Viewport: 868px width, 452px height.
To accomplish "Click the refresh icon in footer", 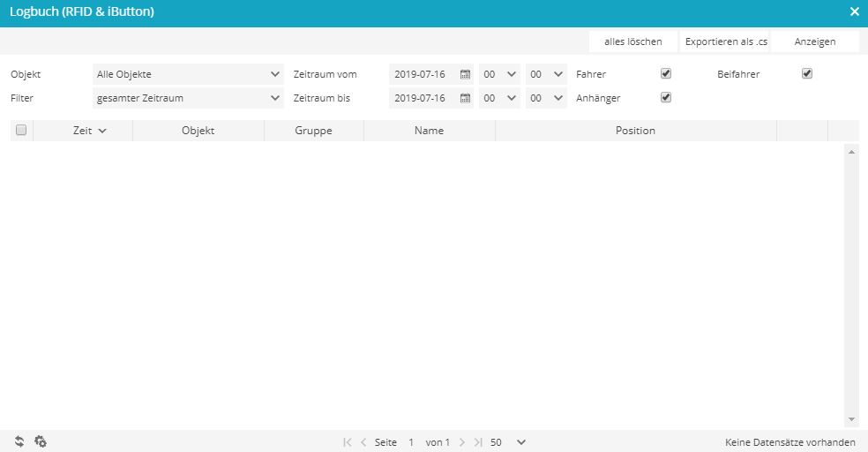I will pyautogui.click(x=19, y=441).
